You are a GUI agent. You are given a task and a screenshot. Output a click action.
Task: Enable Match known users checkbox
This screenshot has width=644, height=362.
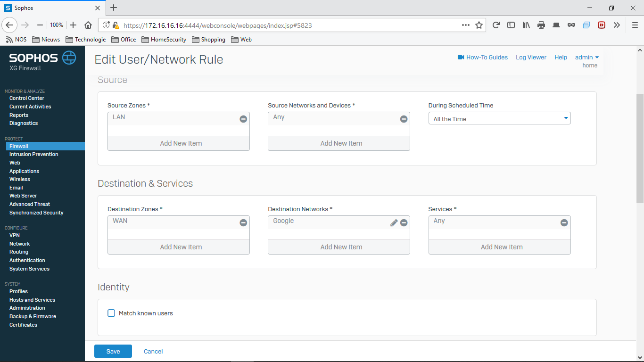click(111, 313)
